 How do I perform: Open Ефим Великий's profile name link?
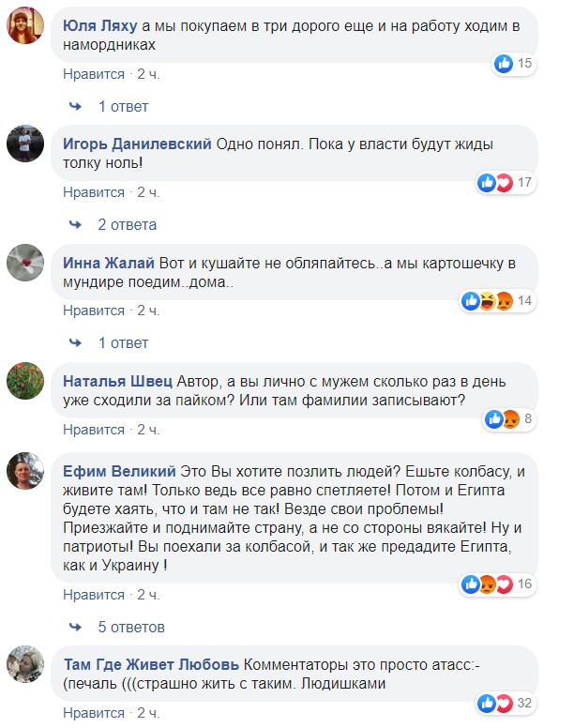[x=119, y=470]
